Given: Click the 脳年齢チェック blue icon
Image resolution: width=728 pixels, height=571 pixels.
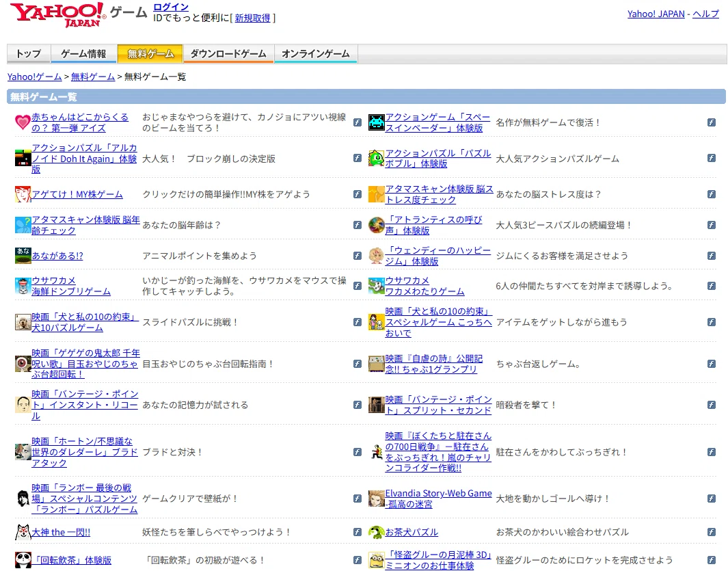Looking at the screenshot, I should coord(23,225).
